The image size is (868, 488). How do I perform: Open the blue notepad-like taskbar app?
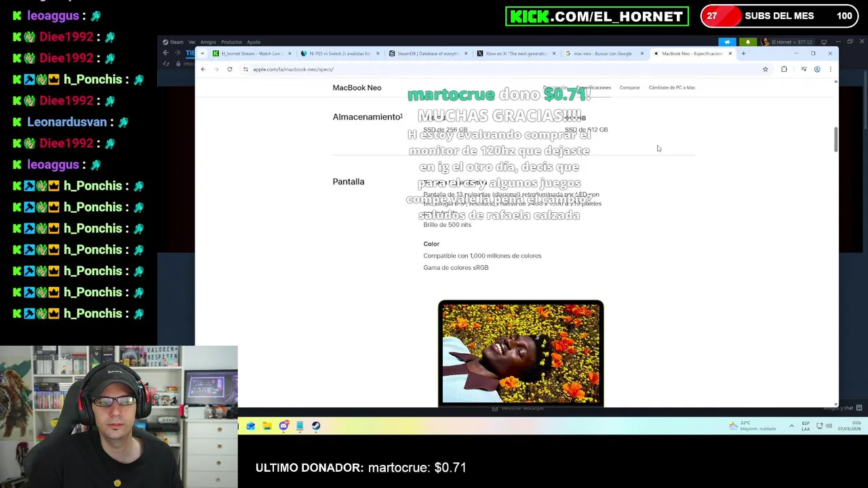click(300, 426)
